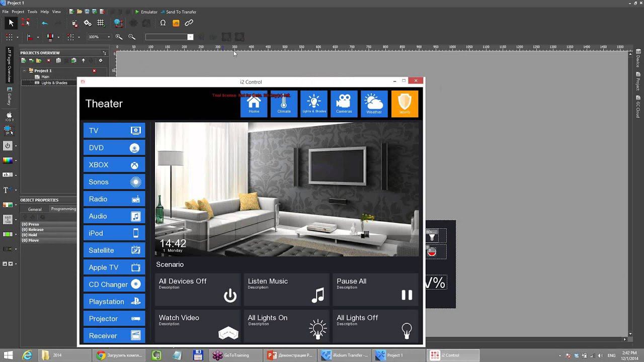This screenshot has width=644, height=362.
Task: Click the zoom in magnifier
Action: pyautogui.click(x=119, y=37)
